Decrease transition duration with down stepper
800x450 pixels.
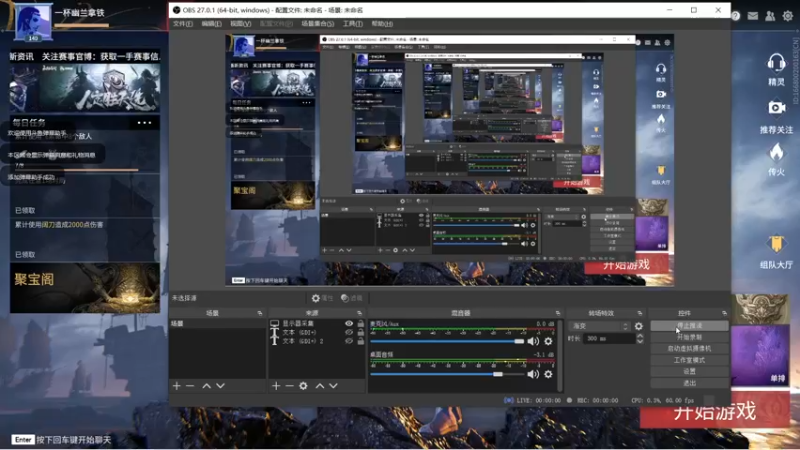640,341
